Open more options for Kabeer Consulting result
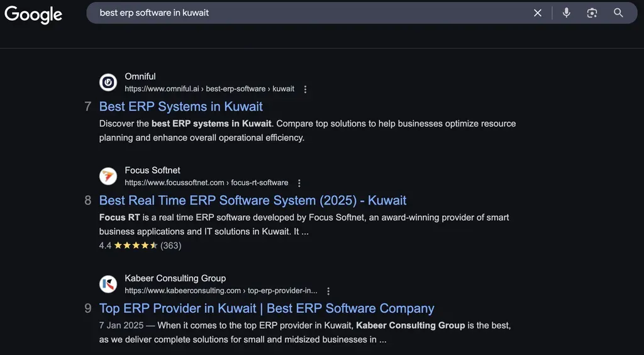Image resolution: width=644 pixels, height=355 pixels. tap(328, 291)
